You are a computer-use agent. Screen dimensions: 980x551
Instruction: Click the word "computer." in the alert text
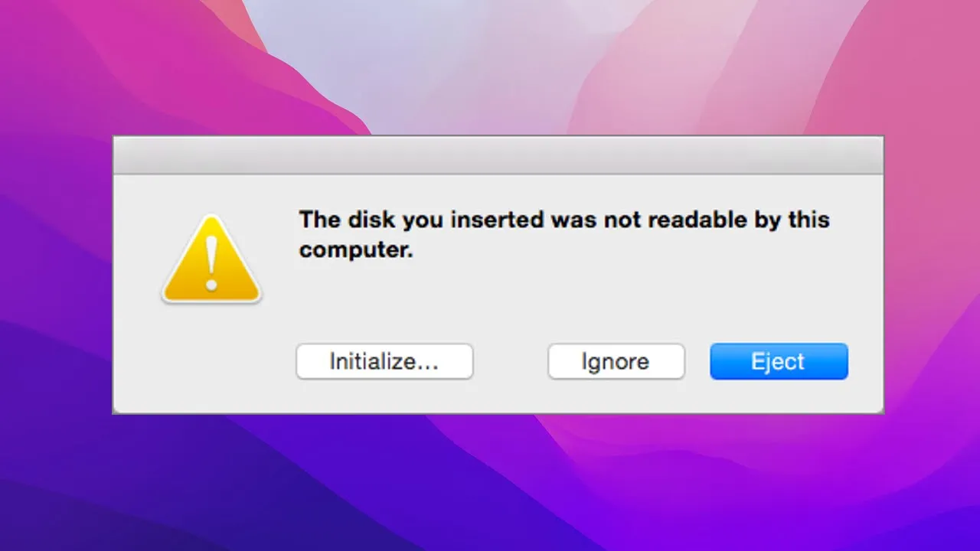tap(356, 250)
